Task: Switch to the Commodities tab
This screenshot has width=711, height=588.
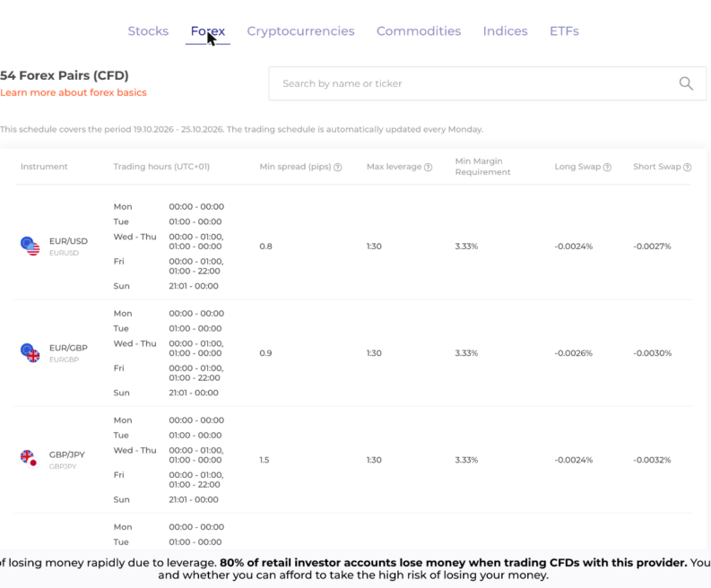Action: (x=419, y=30)
